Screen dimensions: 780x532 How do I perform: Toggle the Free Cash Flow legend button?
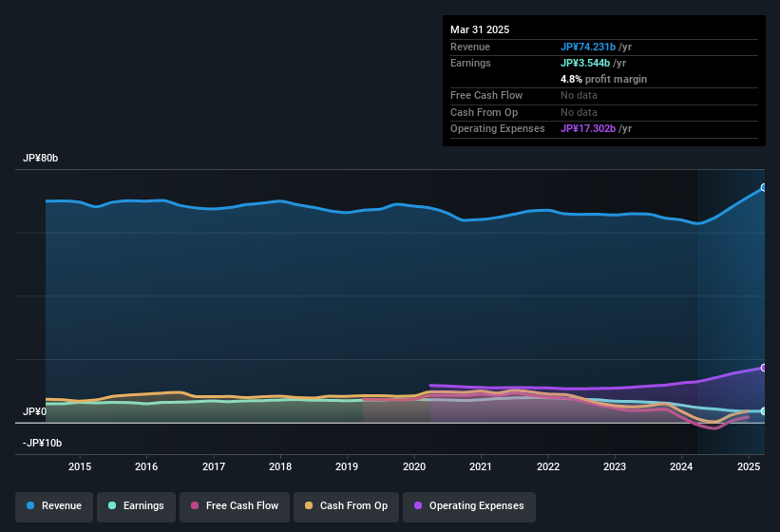pos(235,506)
